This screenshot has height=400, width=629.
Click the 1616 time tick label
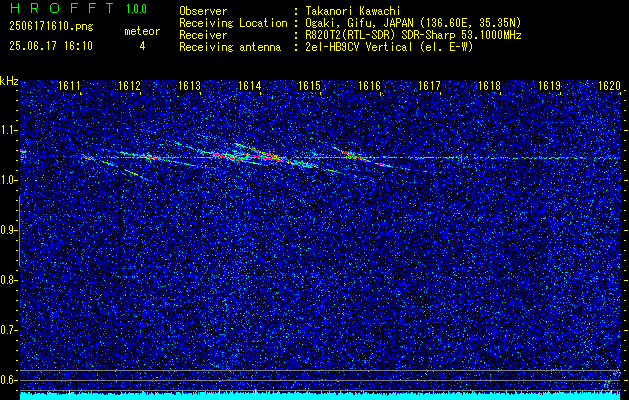369,86
